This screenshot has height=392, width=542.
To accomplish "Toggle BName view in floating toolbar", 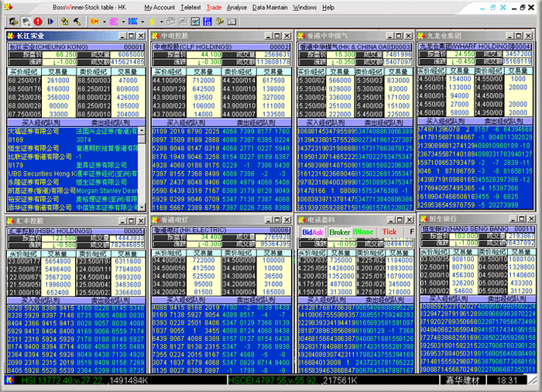I will (363, 232).
